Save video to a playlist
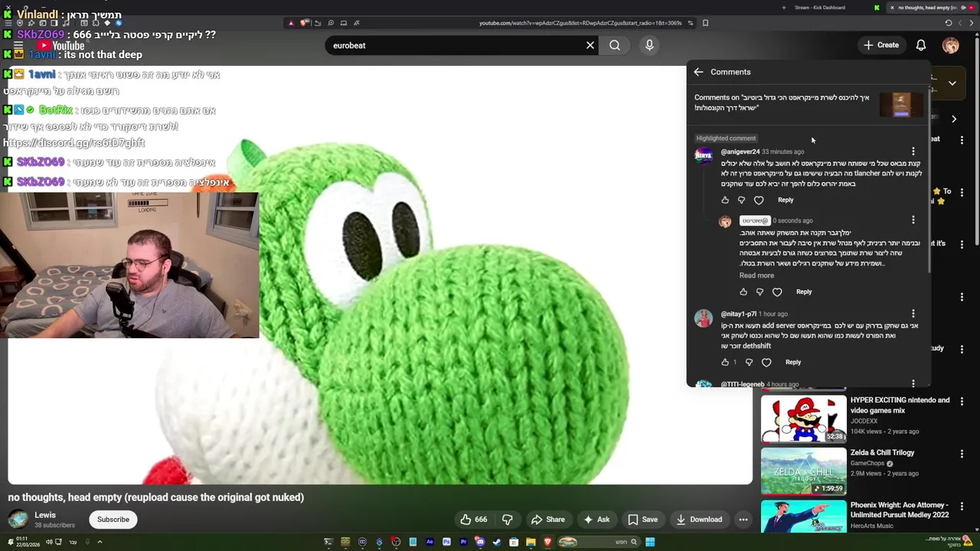This screenshot has height=551, width=980. [643, 520]
